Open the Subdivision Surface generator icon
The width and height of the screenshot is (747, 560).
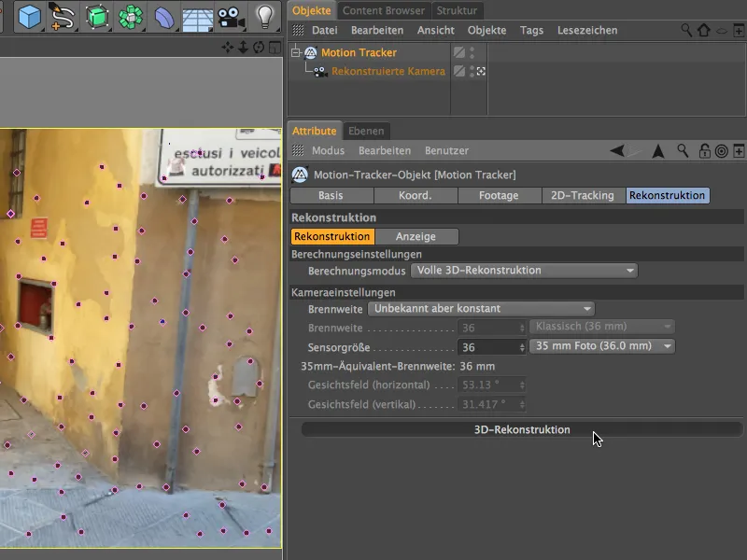[97, 17]
